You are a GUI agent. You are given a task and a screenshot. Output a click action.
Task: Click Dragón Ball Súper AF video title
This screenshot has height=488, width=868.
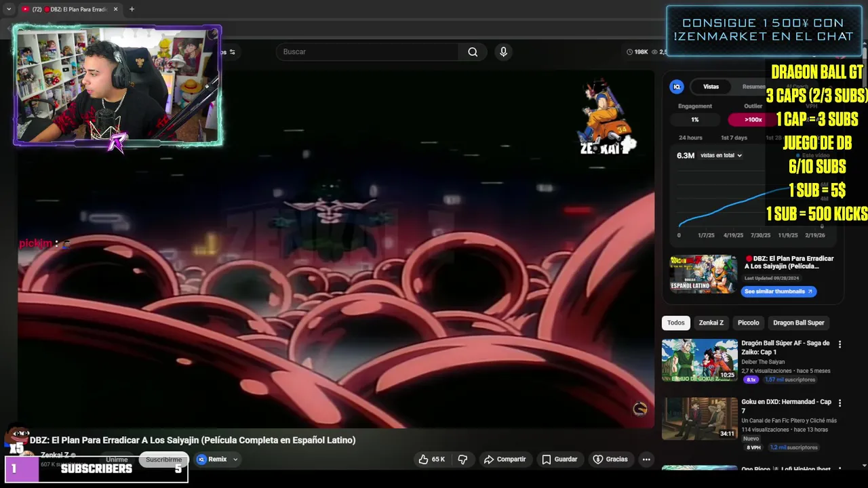coord(785,348)
